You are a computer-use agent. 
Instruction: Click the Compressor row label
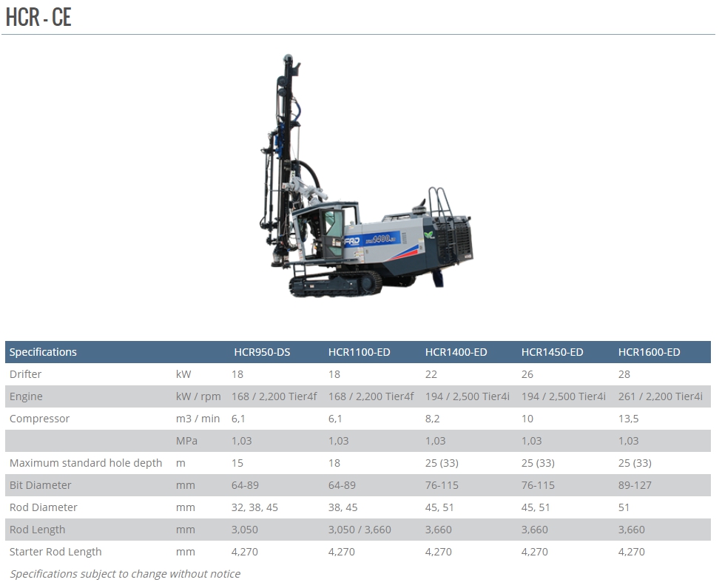pyautogui.click(x=40, y=419)
